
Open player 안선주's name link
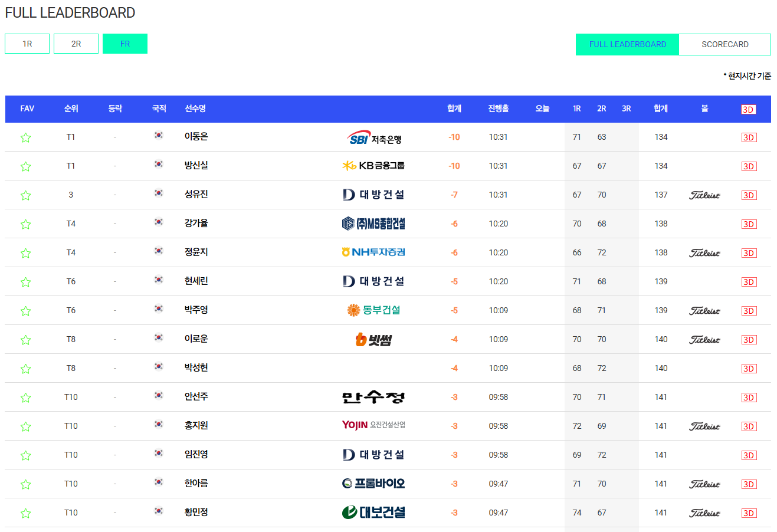tap(196, 396)
